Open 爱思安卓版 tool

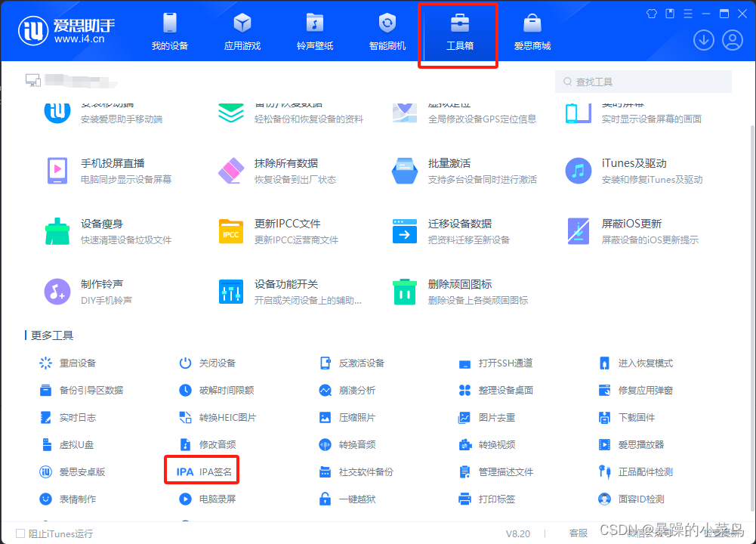[73, 471]
